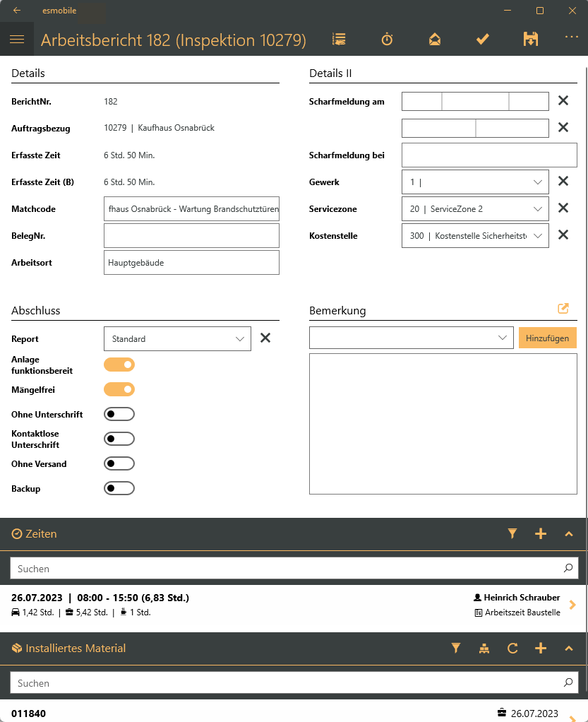Open details of the 26.07.2023 time entry
The width and height of the screenshot is (588, 722).
(572, 605)
